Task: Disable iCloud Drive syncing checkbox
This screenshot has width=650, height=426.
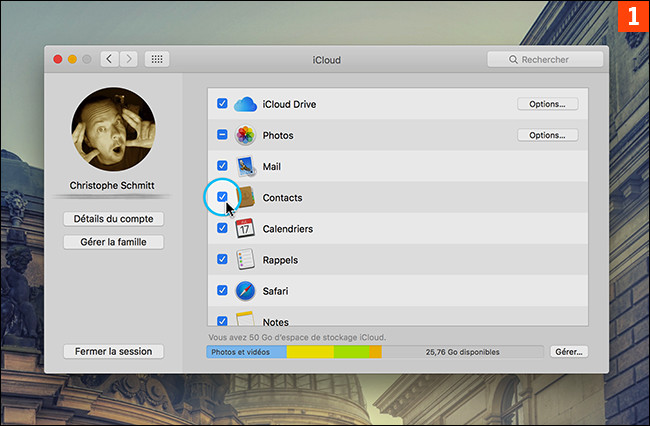Action: 222,104
